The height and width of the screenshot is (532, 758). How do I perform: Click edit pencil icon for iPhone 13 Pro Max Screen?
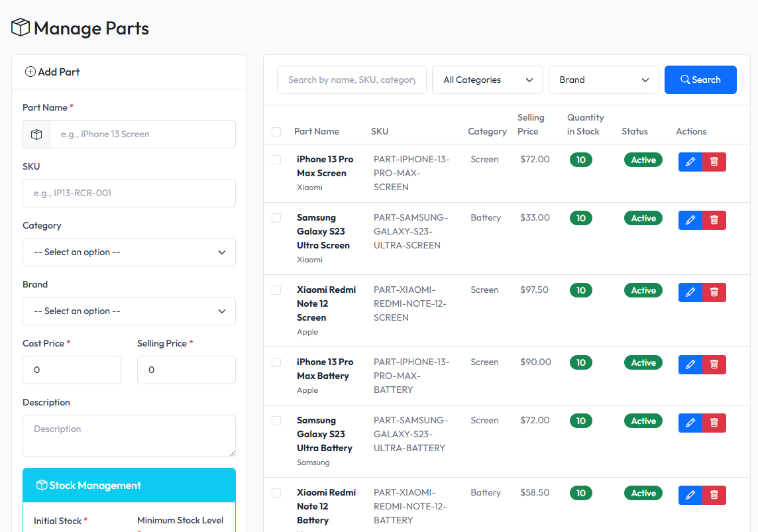tap(690, 162)
